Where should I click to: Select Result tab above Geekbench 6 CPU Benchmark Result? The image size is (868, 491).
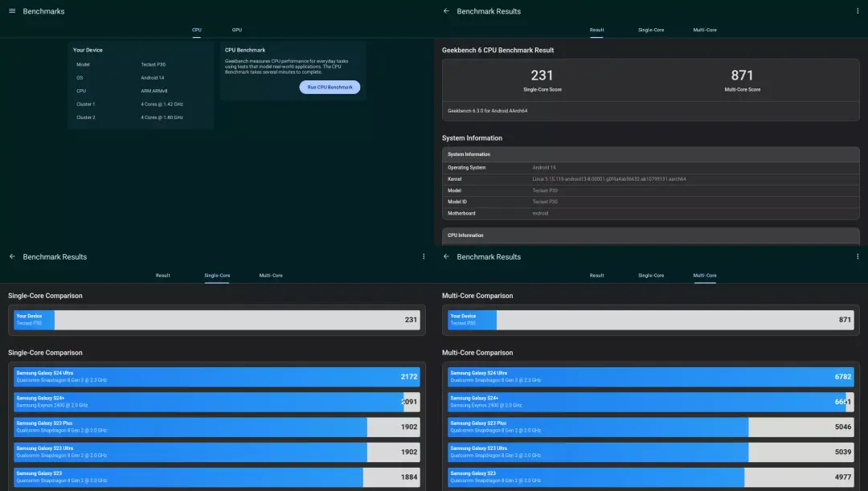click(596, 30)
